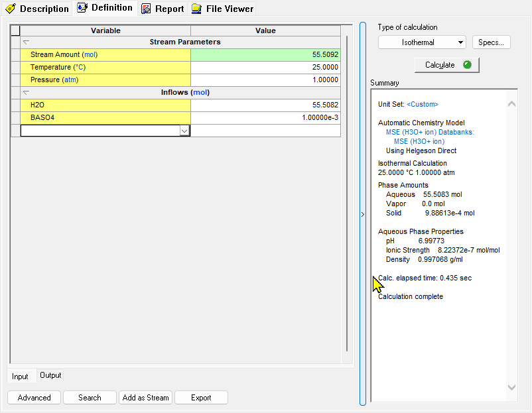This screenshot has width=532, height=413.
Task: Select the Temperature value cell
Action: [265, 68]
